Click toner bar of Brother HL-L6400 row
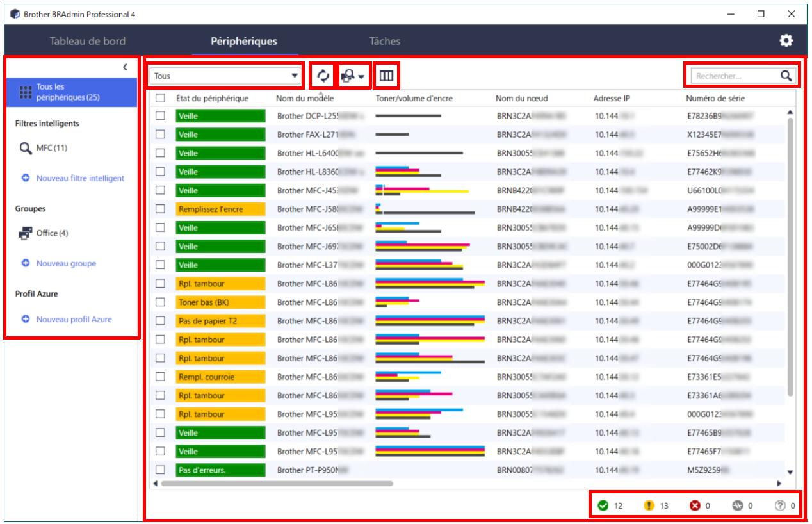This screenshot has width=812, height=524. [419, 152]
